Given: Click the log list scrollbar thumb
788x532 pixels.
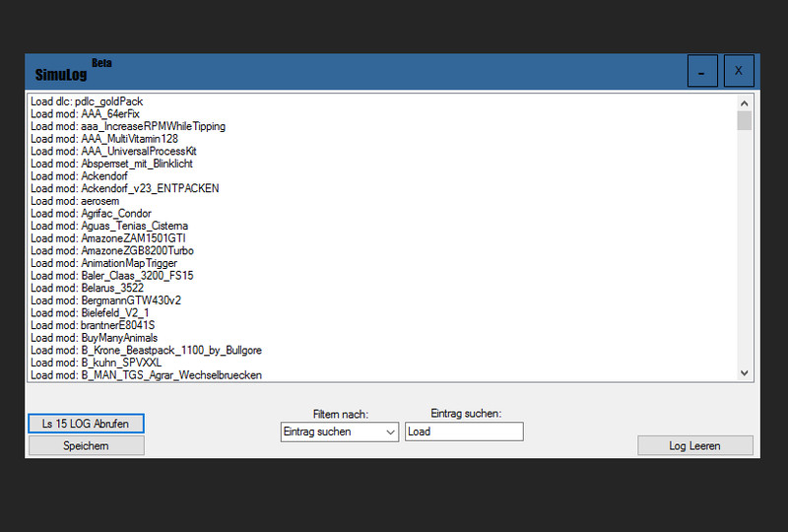Looking at the screenshot, I should pos(745,120).
